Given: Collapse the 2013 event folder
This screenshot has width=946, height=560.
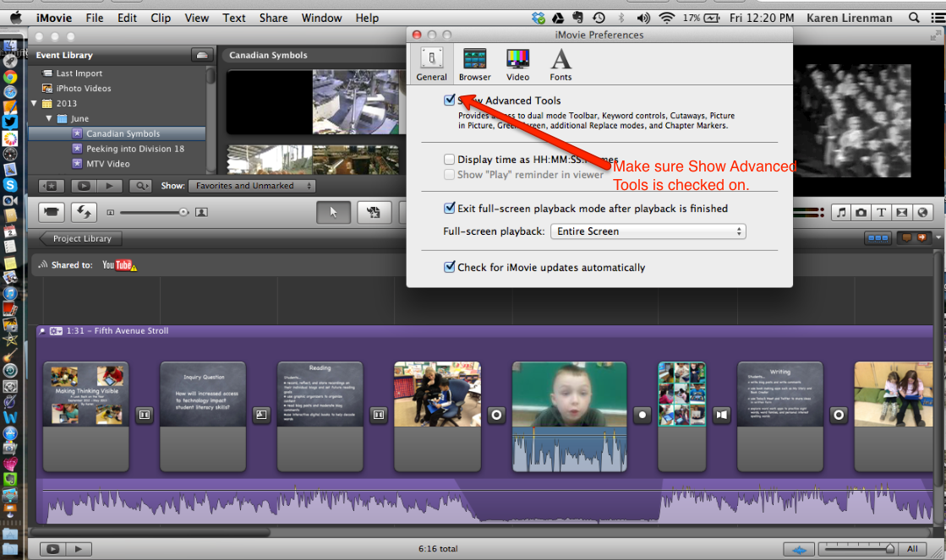Looking at the screenshot, I should point(35,103).
